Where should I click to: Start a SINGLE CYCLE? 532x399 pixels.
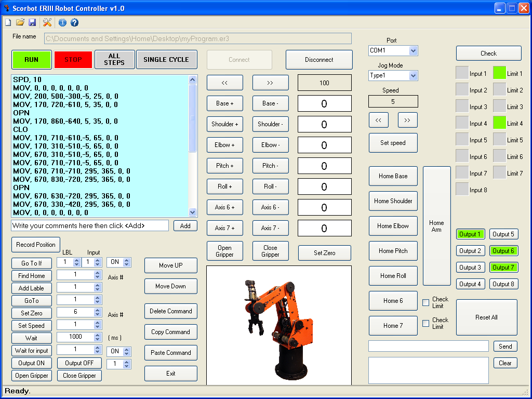[x=167, y=60]
